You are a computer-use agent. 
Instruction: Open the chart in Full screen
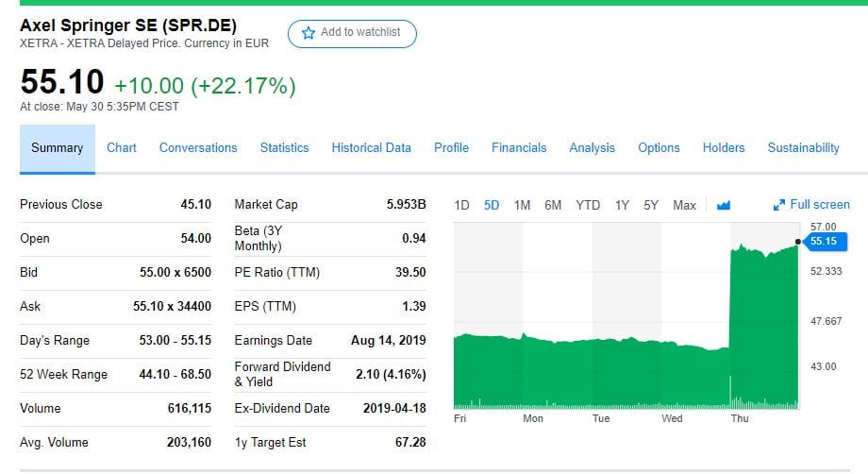click(811, 205)
